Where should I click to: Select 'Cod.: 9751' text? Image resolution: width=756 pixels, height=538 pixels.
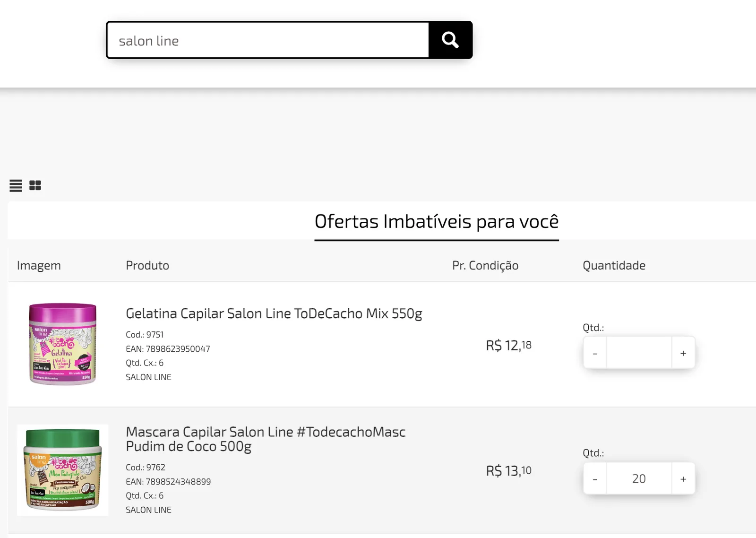[x=145, y=335]
